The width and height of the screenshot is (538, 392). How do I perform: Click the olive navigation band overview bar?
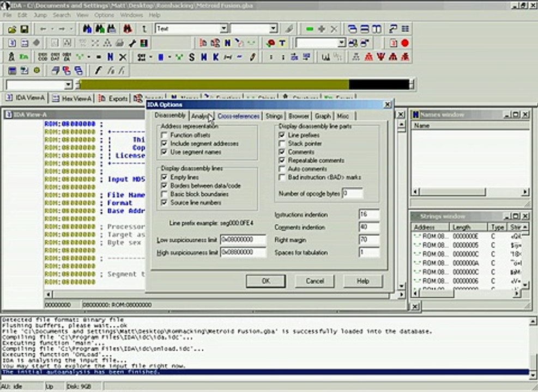pyautogui.click(x=214, y=84)
